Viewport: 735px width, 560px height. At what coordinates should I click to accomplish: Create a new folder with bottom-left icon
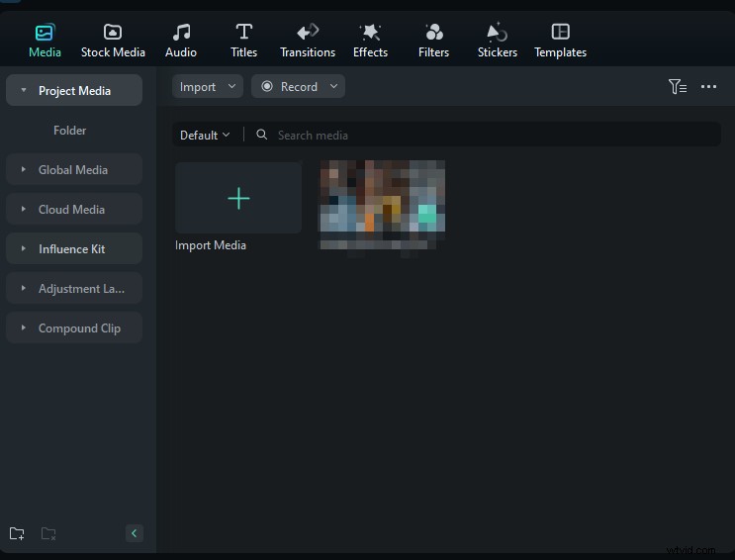17,534
